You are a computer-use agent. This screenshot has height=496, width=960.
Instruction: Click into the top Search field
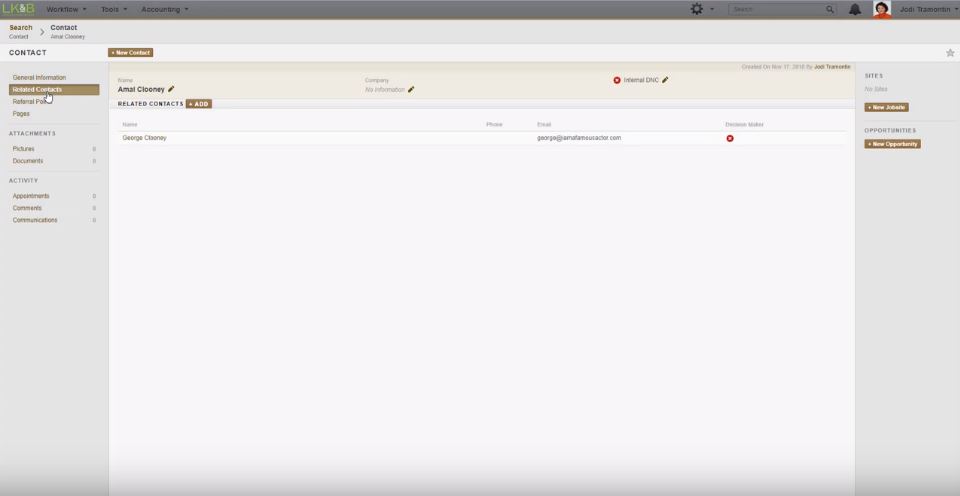(x=776, y=9)
